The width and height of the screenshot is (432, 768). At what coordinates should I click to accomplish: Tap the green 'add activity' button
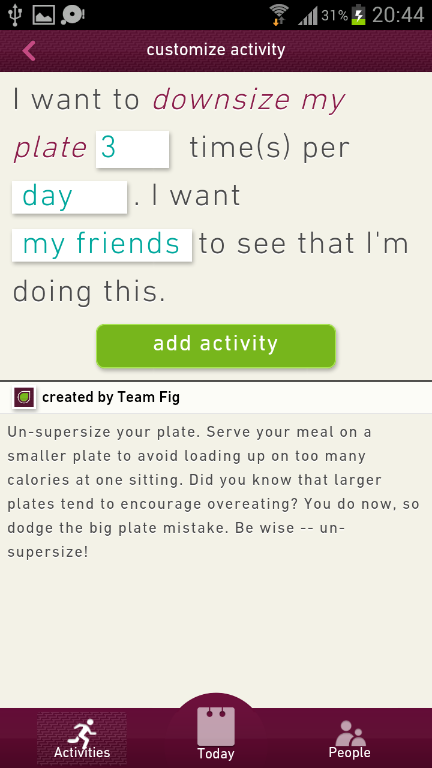pyautogui.click(x=216, y=346)
